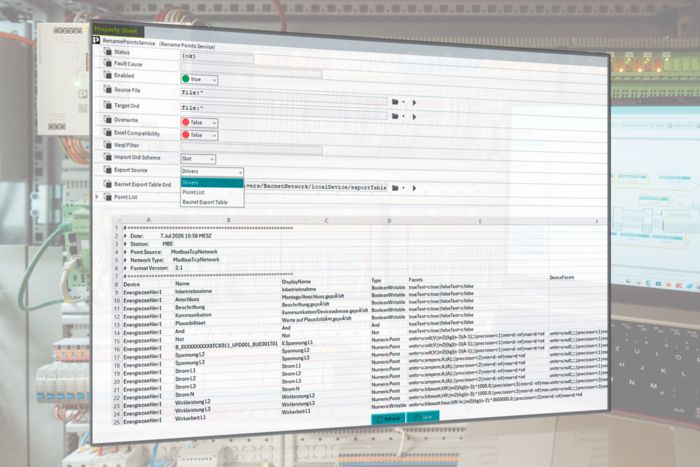Select Drivers in the Export Source list

212,183
